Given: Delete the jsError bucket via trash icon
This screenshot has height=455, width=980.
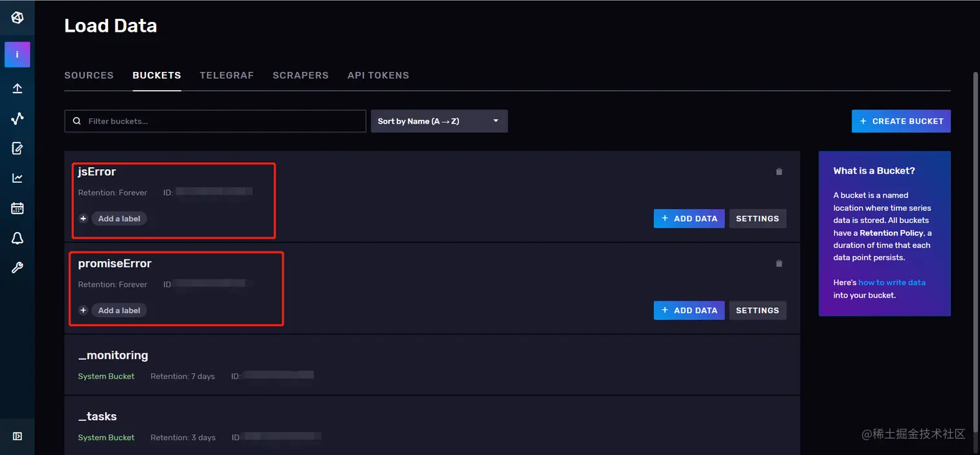Looking at the screenshot, I should pyautogui.click(x=779, y=172).
